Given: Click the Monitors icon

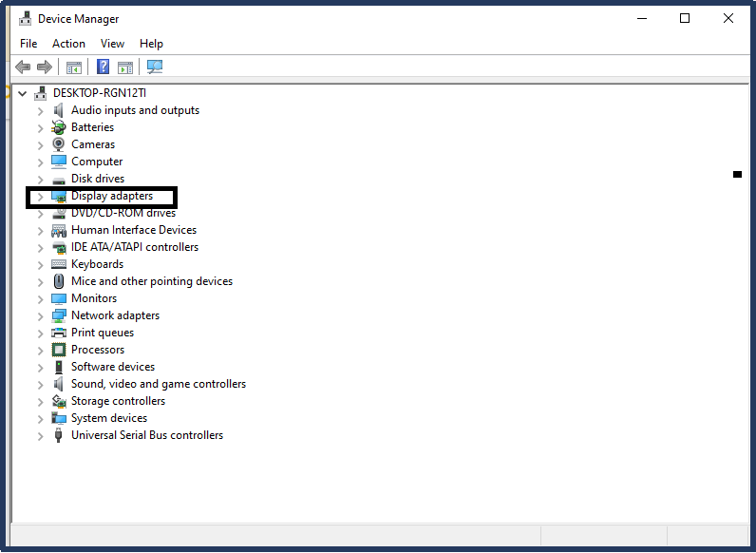Looking at the screenshot, I should point(58,298).
